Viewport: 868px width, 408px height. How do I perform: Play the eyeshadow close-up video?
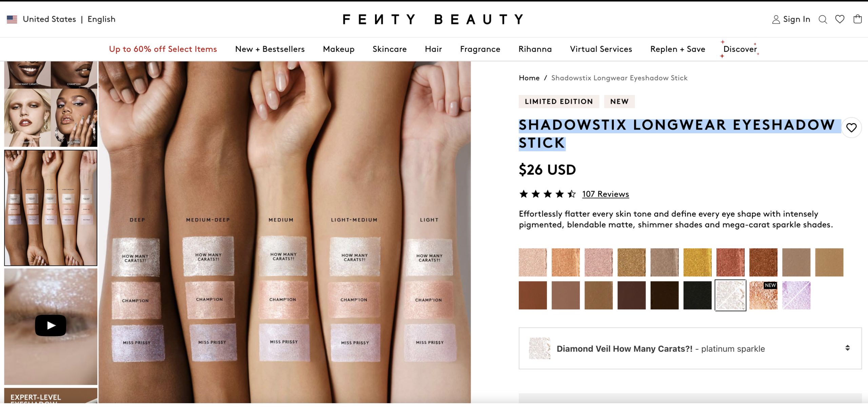(x=51, y=326)
